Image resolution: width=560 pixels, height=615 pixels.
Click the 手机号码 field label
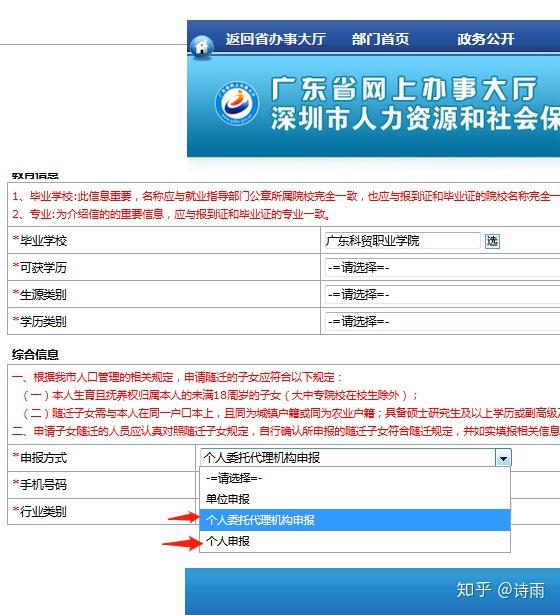[43, 485]
